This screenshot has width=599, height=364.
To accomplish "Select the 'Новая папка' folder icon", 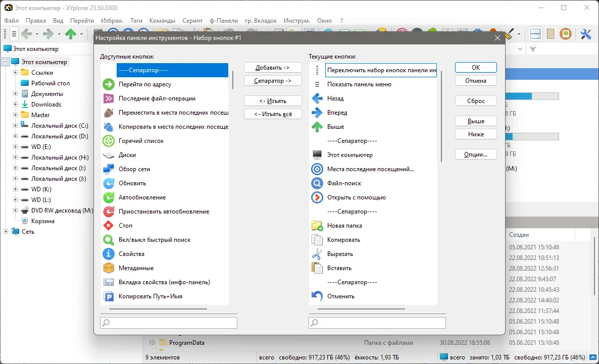I will [x=317, y=226].
